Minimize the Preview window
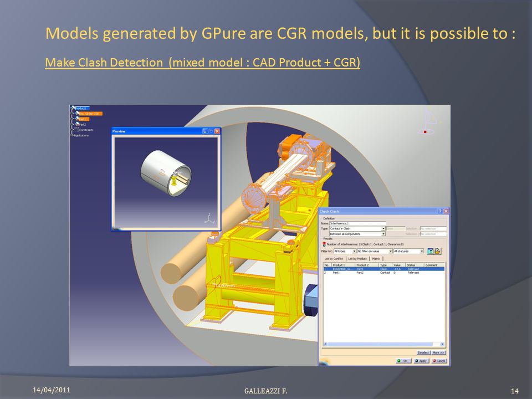 (x=205, y=131)
